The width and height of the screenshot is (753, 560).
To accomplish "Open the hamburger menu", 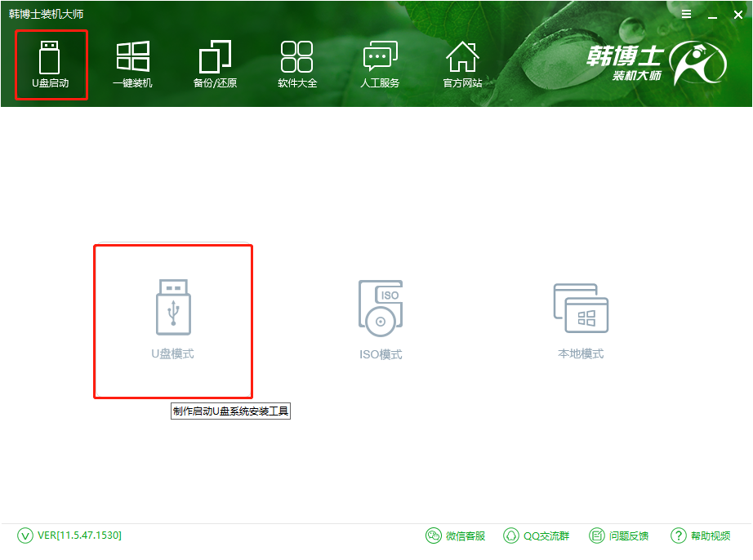I will pos(685,14).
